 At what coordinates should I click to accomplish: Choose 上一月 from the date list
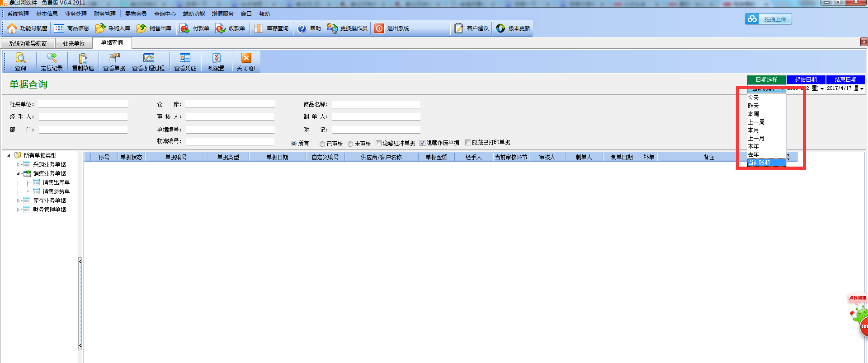[766, 138]
